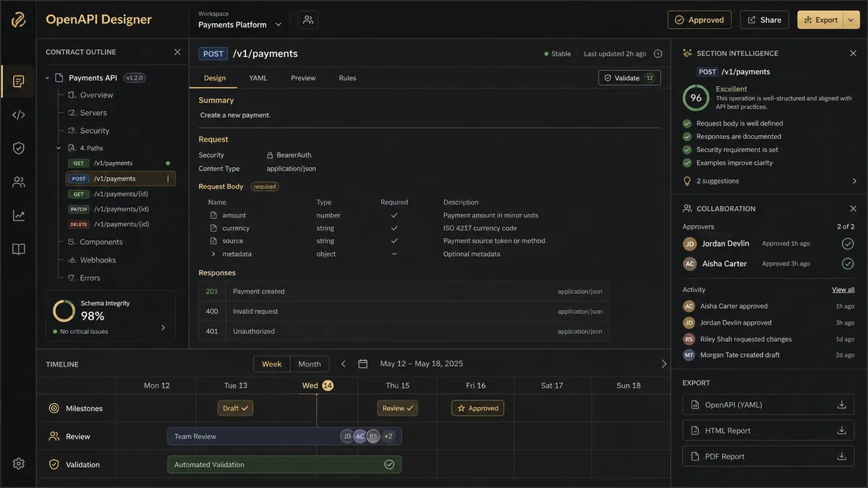Click the 96 score progress ring
868x488 pixels.
tap(696, 98)
